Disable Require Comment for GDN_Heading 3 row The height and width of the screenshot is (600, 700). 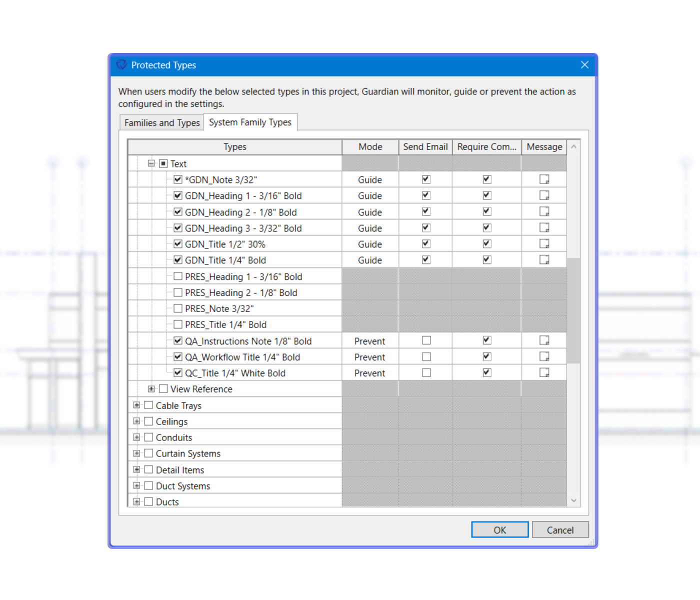487,228
